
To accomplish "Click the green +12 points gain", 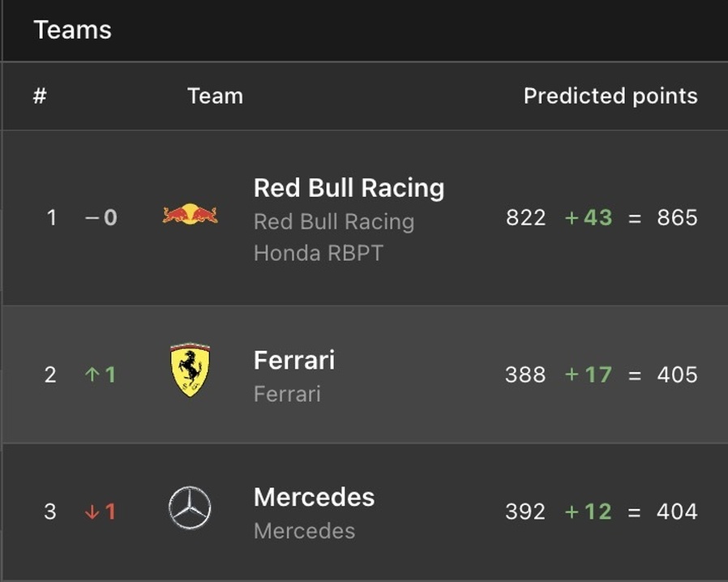I will pyautogui.click(x=589, y=511).
